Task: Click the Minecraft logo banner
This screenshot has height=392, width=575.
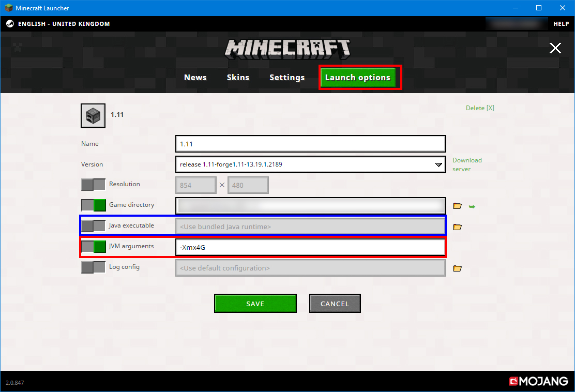Action: (287, 49)
